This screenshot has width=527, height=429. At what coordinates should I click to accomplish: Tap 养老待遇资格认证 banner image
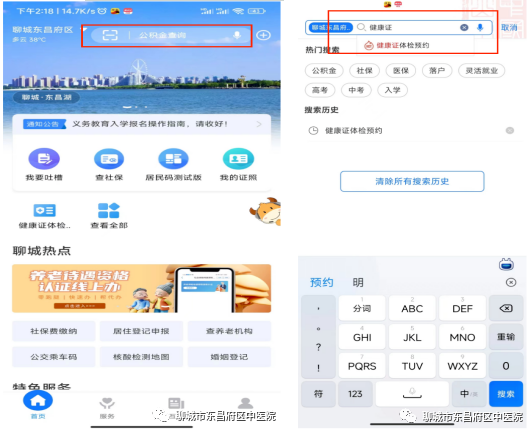(x=141, y=288)
